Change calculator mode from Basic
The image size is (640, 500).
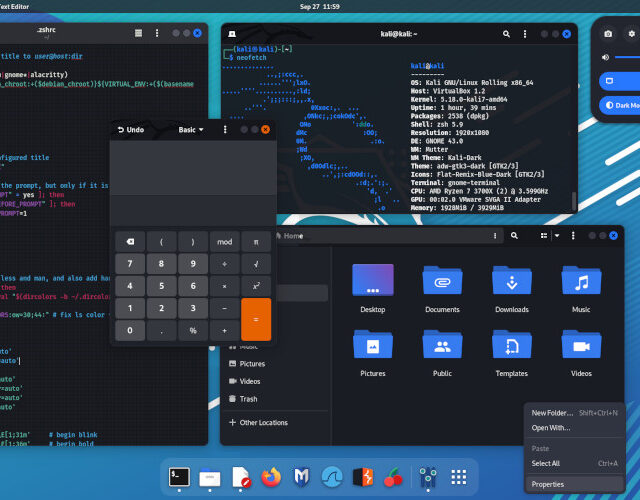pyautogui.click(x=191, y=130)
